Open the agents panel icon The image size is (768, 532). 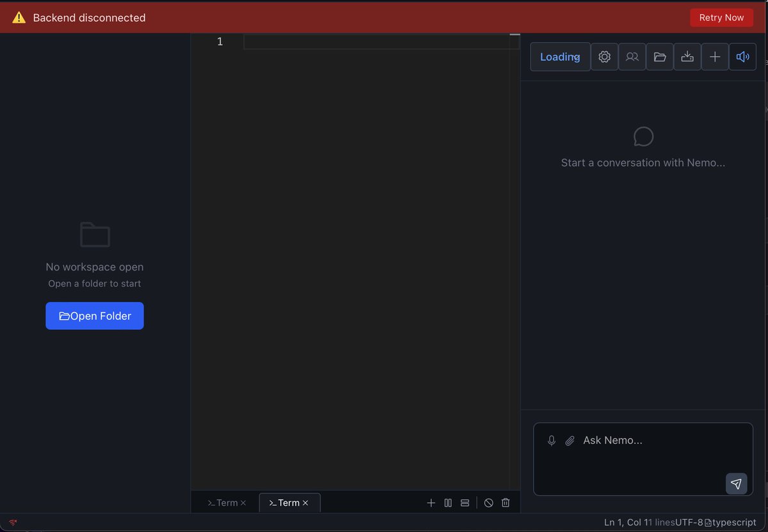[x=632, y=56]
